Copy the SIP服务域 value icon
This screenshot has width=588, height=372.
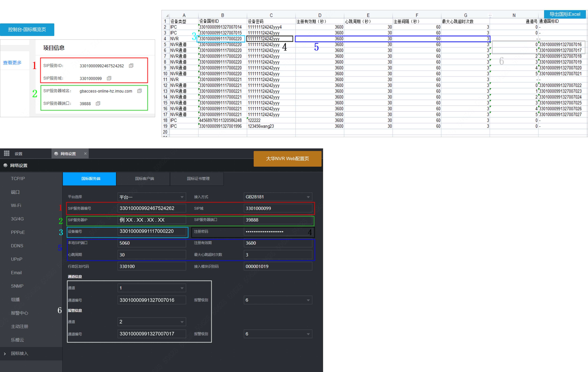pos(109,78)
